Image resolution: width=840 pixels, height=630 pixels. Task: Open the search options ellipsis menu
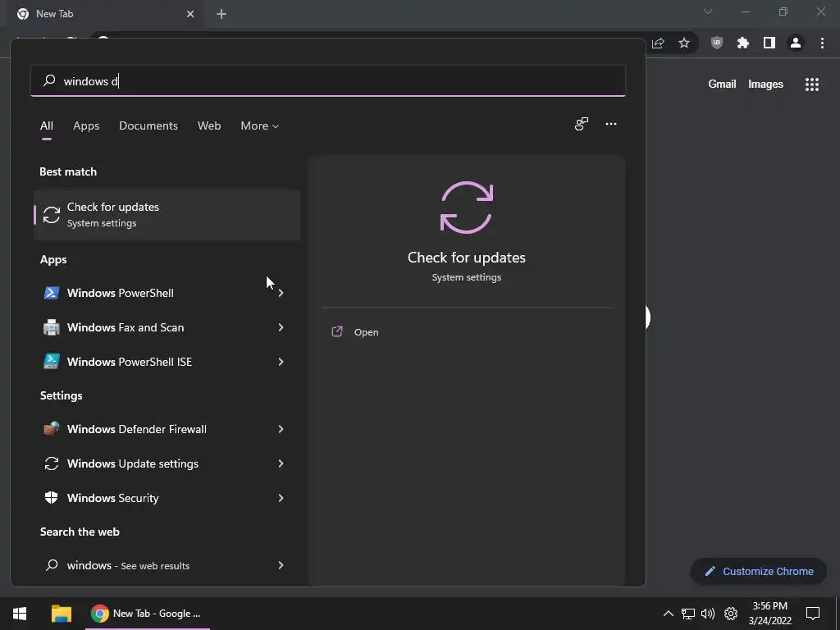point(610,125)
